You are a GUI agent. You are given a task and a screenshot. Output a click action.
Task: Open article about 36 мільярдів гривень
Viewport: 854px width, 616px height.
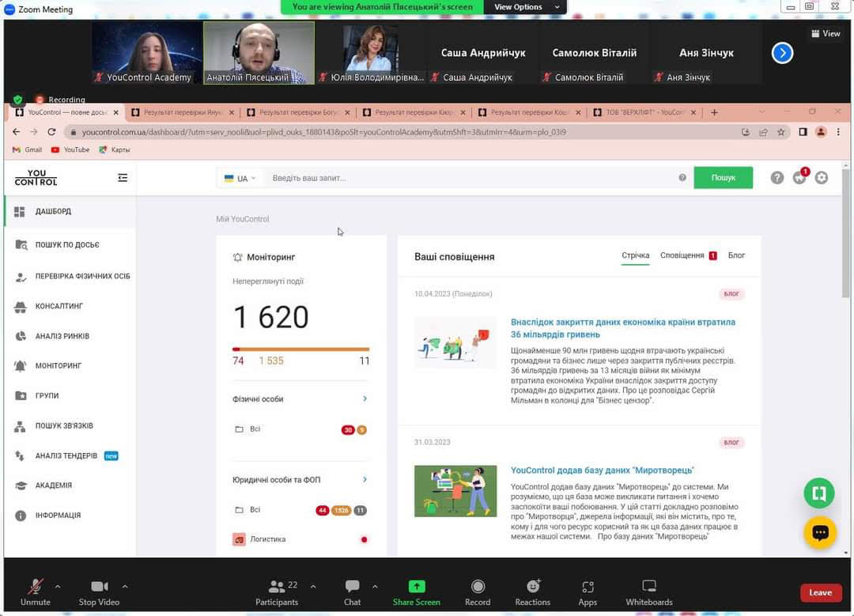622,328
